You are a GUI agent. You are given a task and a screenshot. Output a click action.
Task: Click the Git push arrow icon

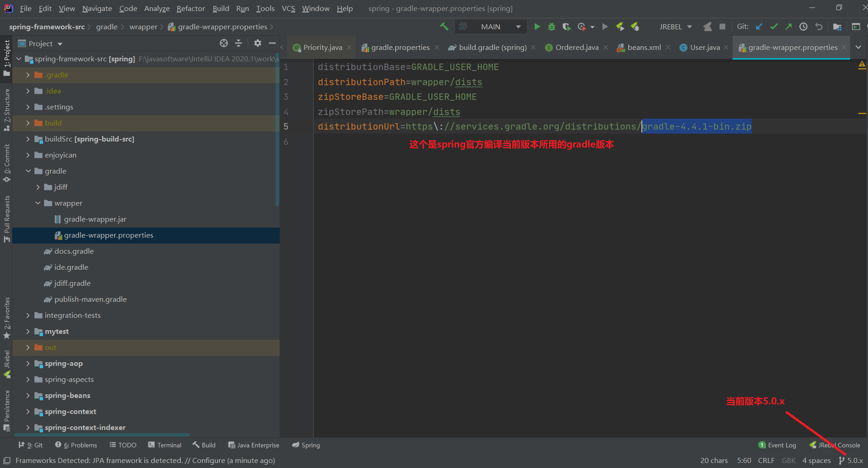coord(789,27)
